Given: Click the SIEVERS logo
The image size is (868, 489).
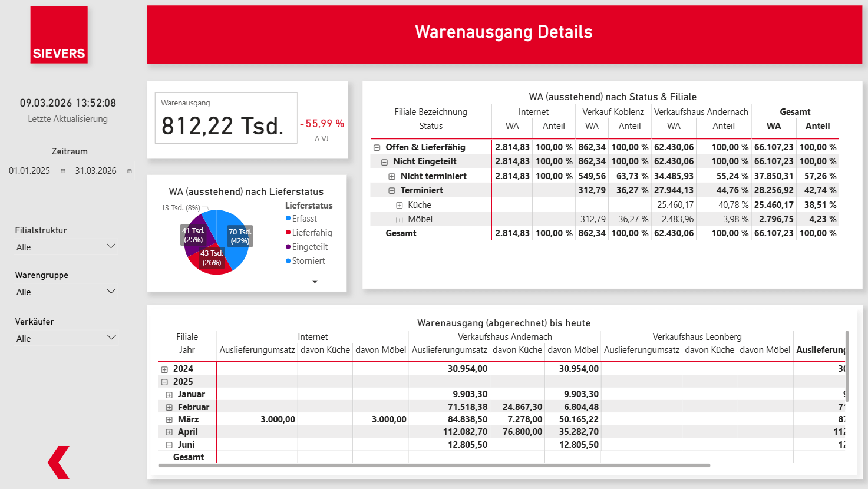Looking at the screenshot, I should point(59,35).
